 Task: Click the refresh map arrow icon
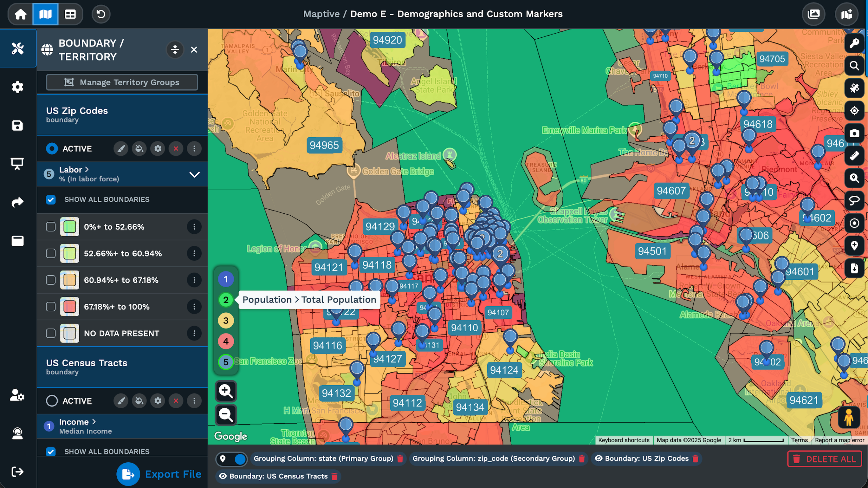pyautogui.click(x=101, y=14)
